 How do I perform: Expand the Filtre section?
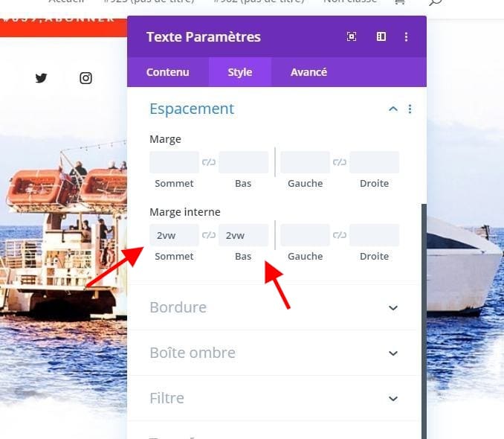pyautogui.click(x=274, y=398)
